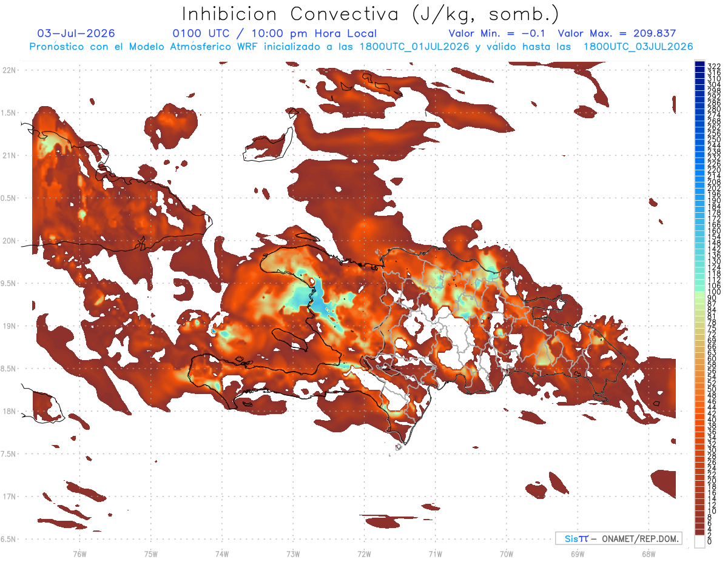The width and height of the screenshot is (728, 562).
Task: Click the '70W' longitude label
Action: (x=507, y=554)
